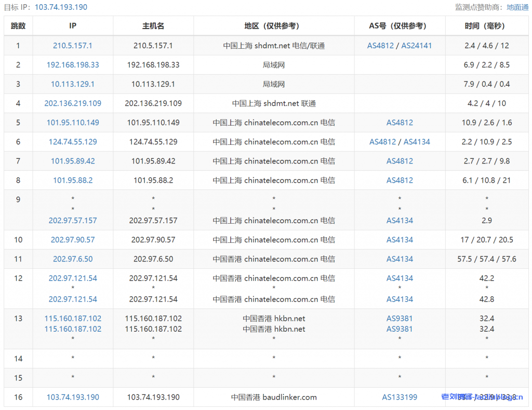
Task: Click target IP 103.74.193.190 link at top
Action: pos(61,7)
